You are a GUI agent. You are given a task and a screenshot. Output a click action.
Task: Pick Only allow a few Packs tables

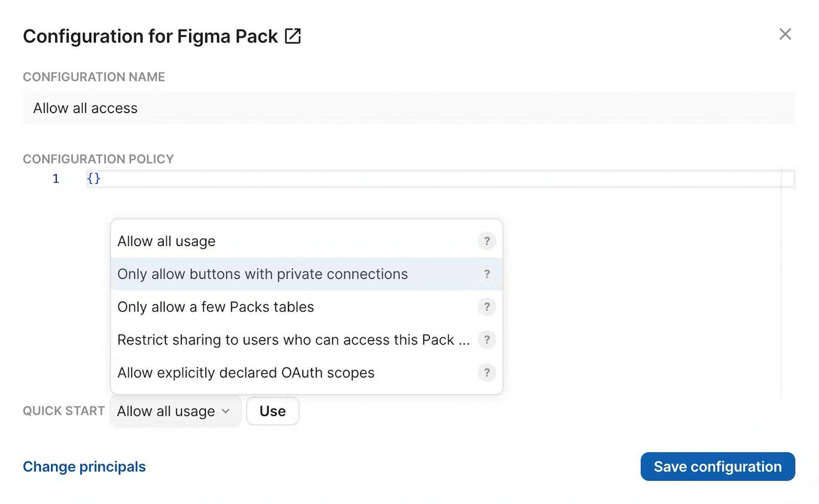306,307
